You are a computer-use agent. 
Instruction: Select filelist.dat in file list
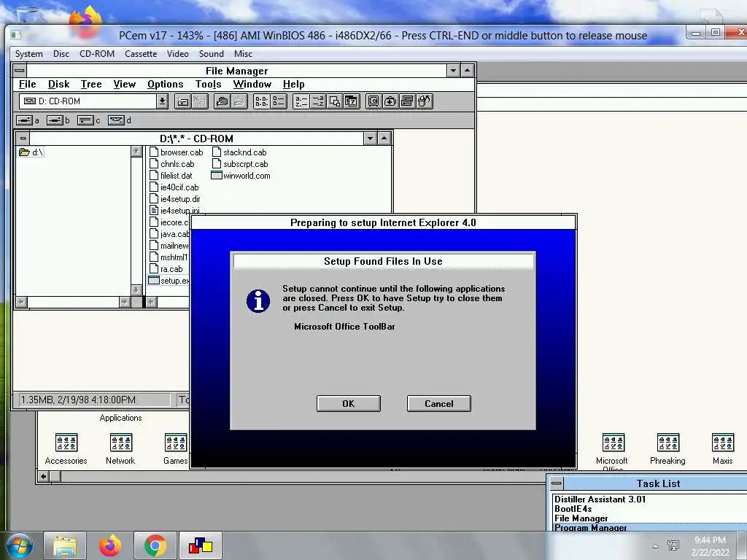(x=171, y=176)
